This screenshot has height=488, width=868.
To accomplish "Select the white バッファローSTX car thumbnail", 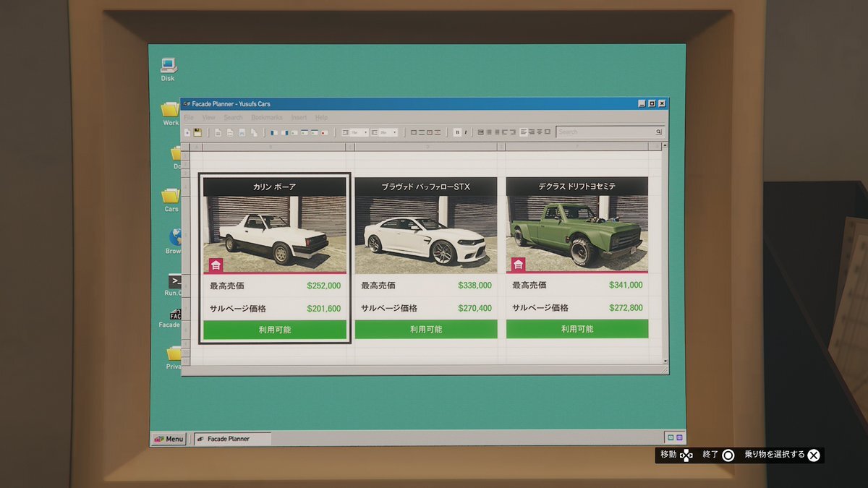I will pos(426,234).
